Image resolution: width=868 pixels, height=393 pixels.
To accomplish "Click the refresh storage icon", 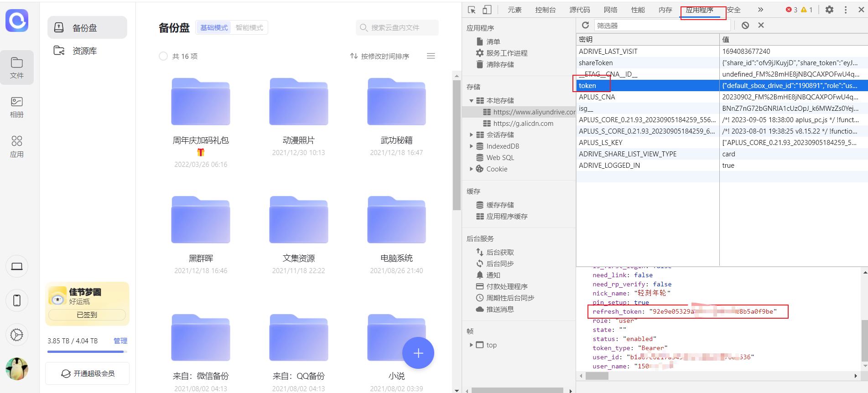I will pos(586,25).
